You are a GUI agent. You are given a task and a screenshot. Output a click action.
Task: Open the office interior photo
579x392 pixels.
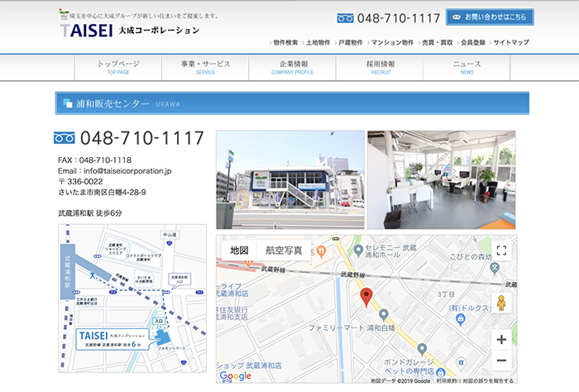pos(441,179)
